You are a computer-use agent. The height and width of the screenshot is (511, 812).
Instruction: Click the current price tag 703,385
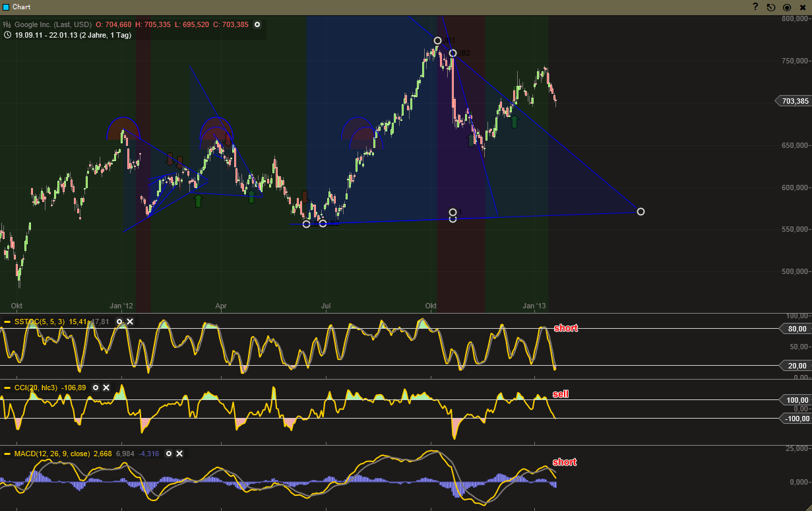pos(794,101)
